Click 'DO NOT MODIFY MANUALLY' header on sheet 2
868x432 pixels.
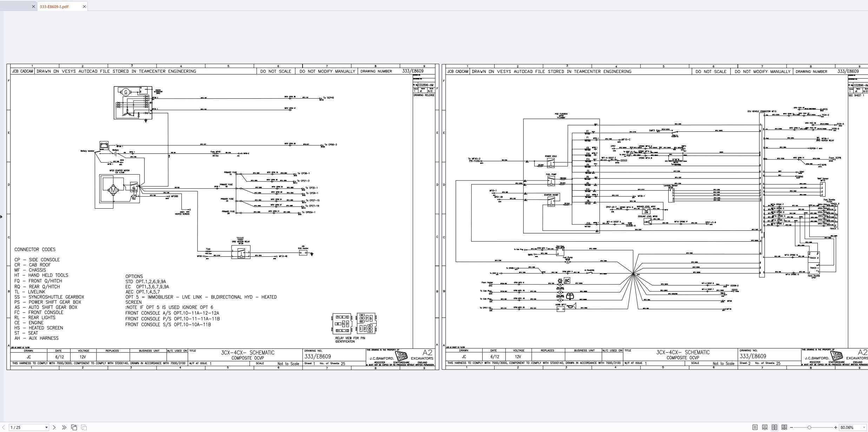763,72
